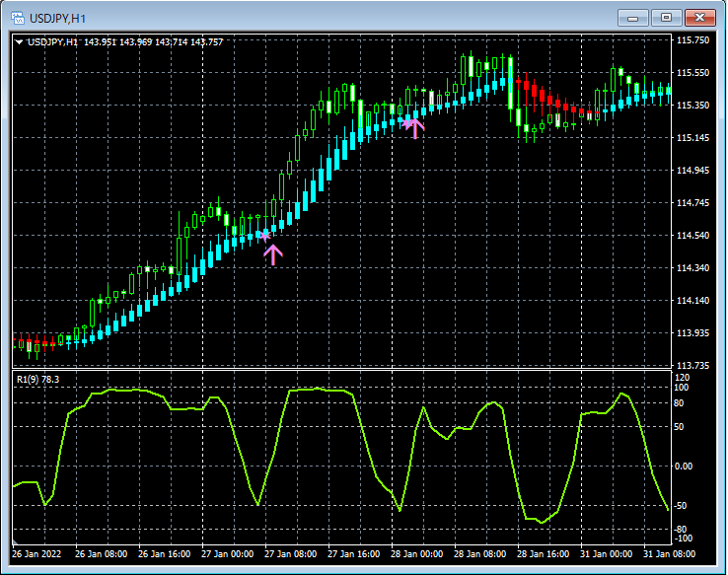
Task: Click the 114.945 price scale label
Action: 692,171
